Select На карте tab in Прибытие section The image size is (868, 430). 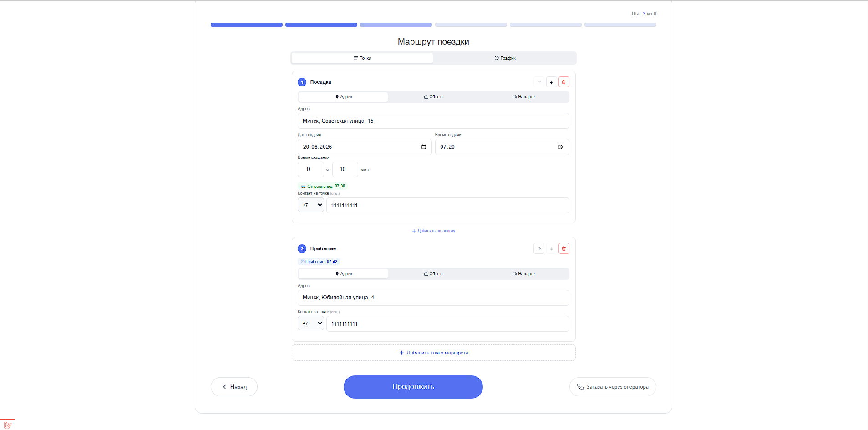coord(523,274)
